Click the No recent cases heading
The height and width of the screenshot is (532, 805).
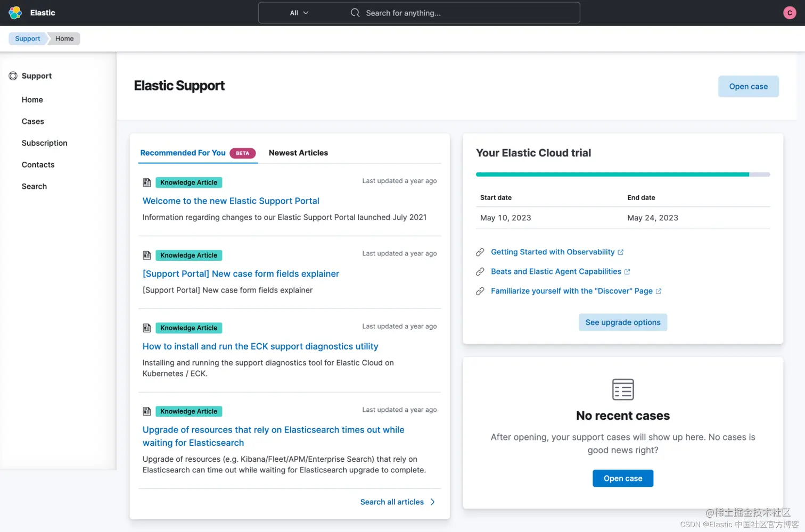click(x=623, y=415)
